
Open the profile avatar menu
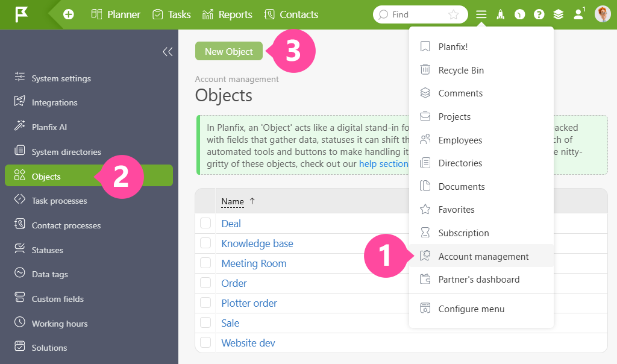click(x=603, y=14)
